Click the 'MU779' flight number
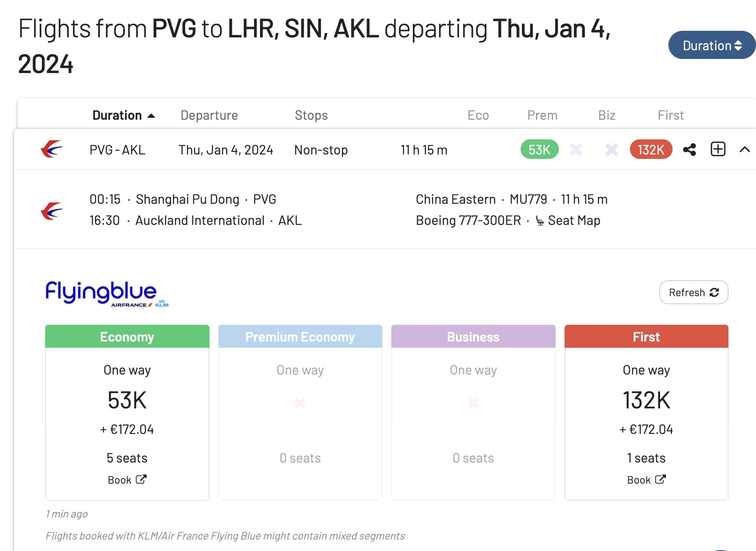This screenshot has width=756, height=551. 528,199
